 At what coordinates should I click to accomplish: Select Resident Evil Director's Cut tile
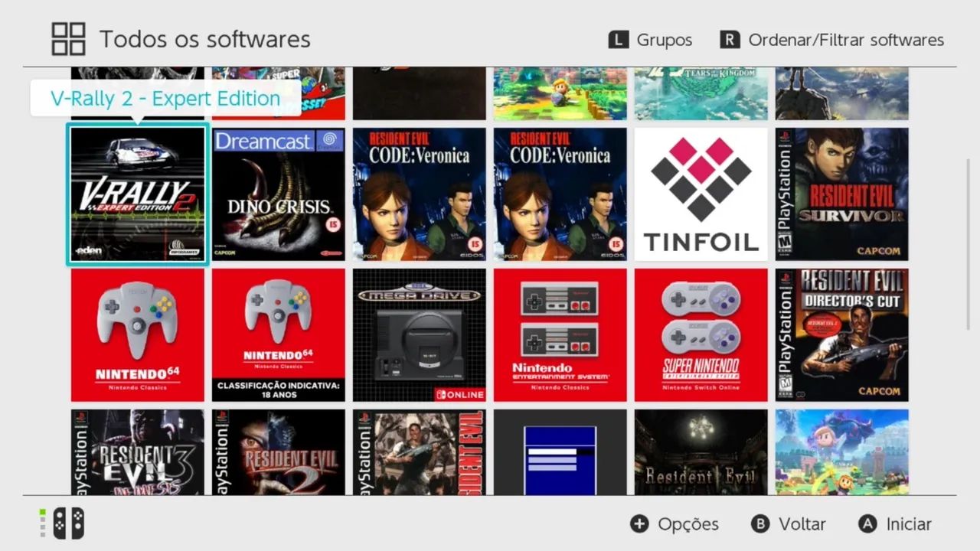842,335
